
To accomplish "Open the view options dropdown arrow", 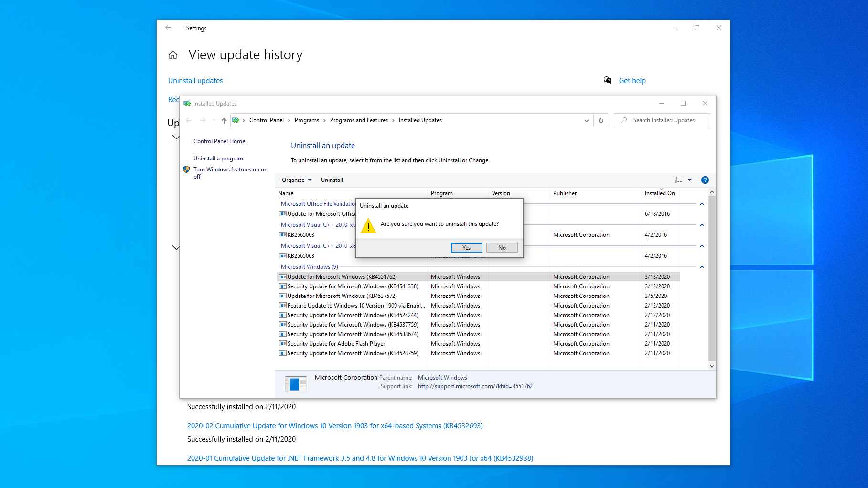I will [x=689, y=180].
